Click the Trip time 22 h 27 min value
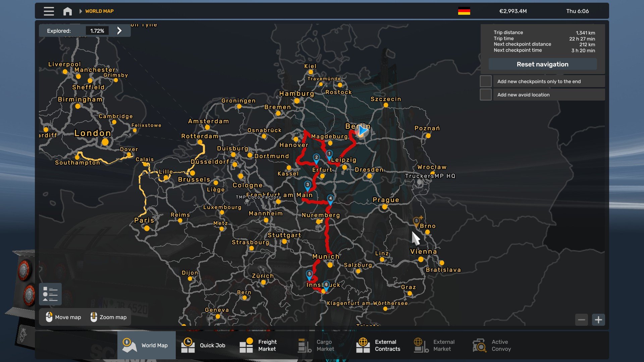644x362 pixels. pyautogui.click(x=582, y=39)
